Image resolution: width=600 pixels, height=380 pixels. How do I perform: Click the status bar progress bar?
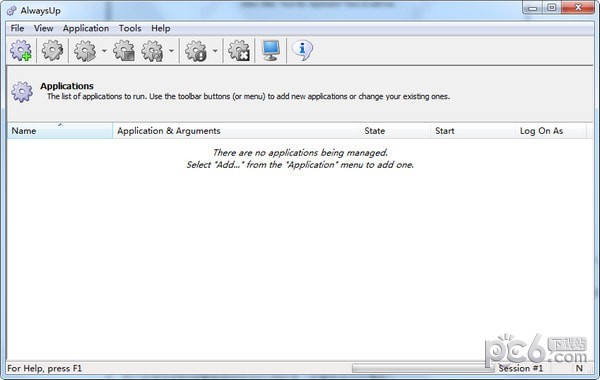(423, 368)
